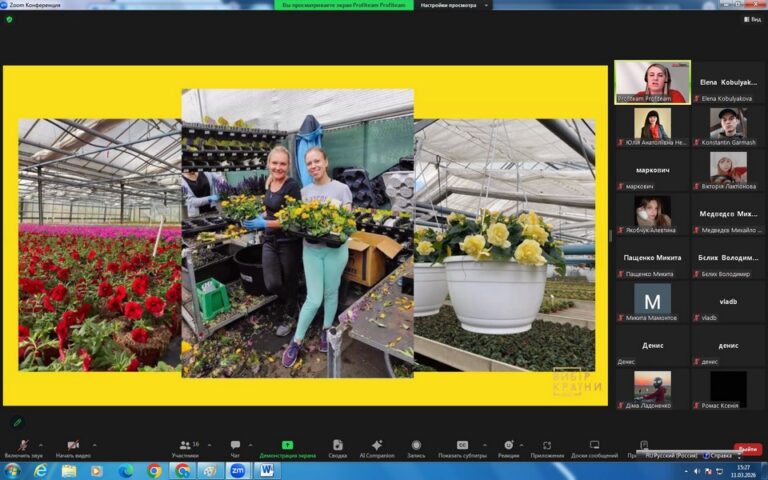Open Приложения apps icon
The image size is (768, 480).
547,446
